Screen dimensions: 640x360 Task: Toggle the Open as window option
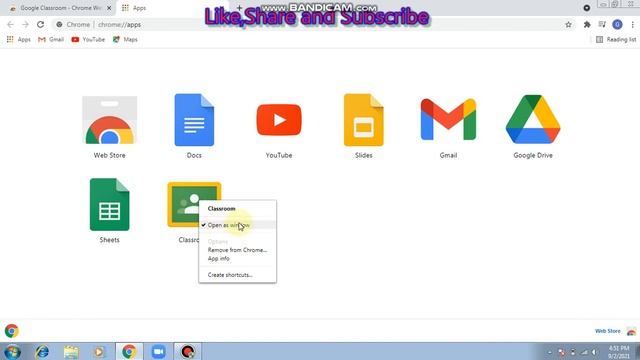point(238,225)
